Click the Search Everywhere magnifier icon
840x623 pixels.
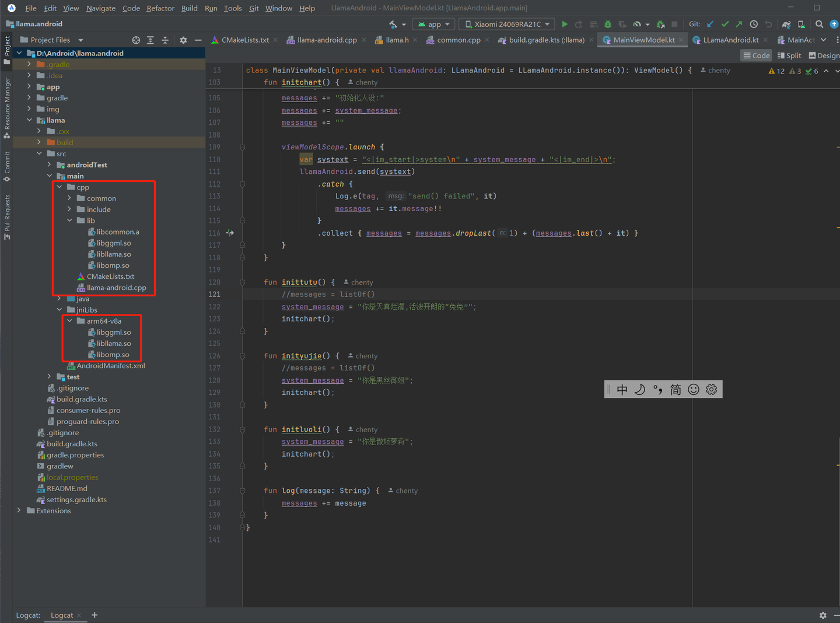coord(819,24)
